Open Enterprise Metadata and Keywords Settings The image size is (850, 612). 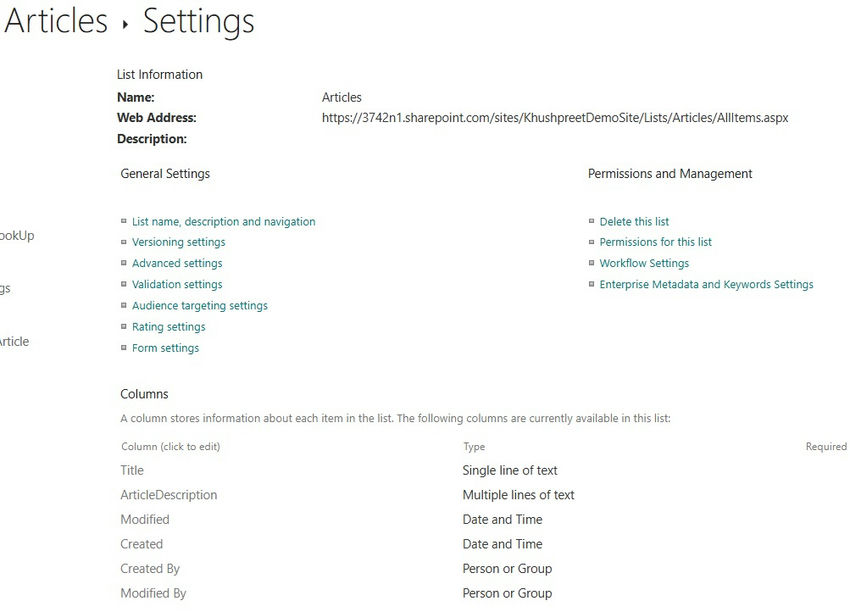706,285
